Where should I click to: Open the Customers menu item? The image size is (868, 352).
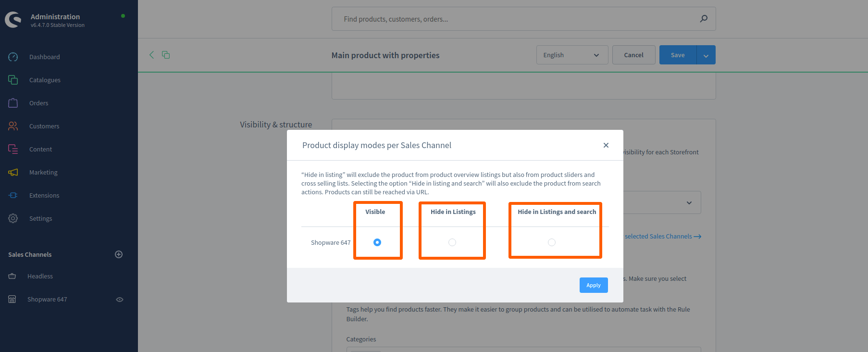44,126
